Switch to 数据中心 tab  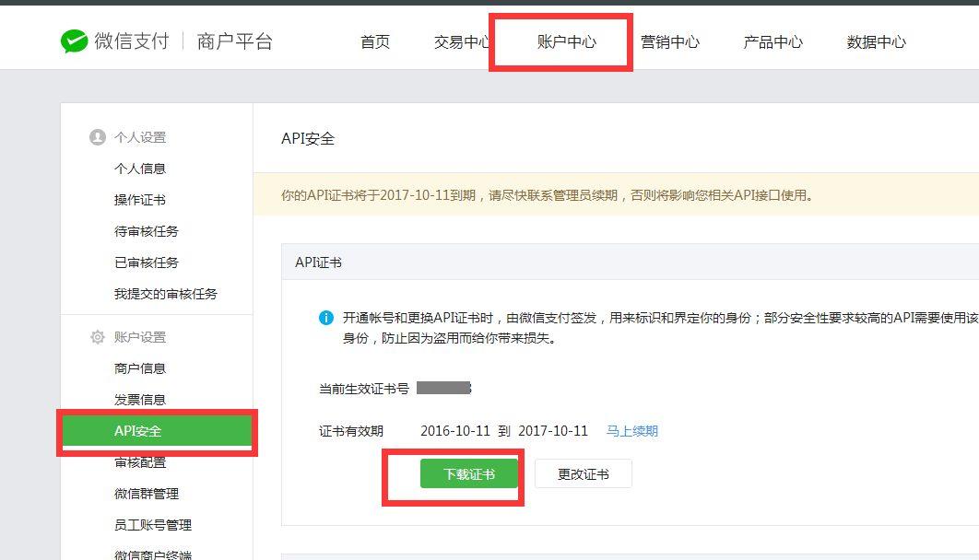pyautogui.click(x=876, y=42)
